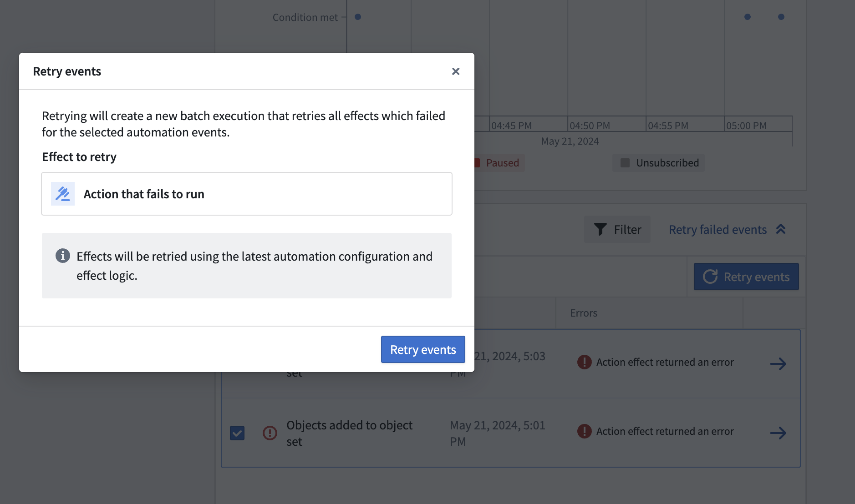This screenshot has width=855, height=504.
Task: Click 'May 21, 2024, 5:01 PM' timestamp
Action: click(498, 433)
